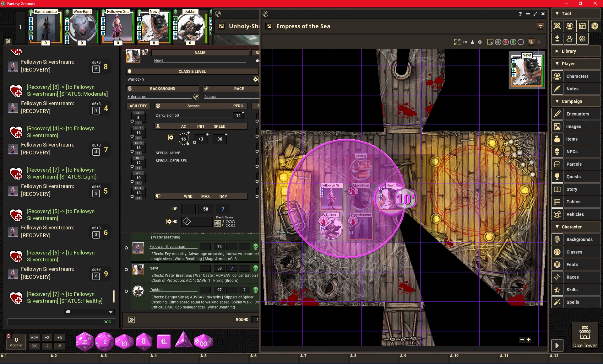
Task: Click the Warlock class settings gear
Action: click(256, 79)
